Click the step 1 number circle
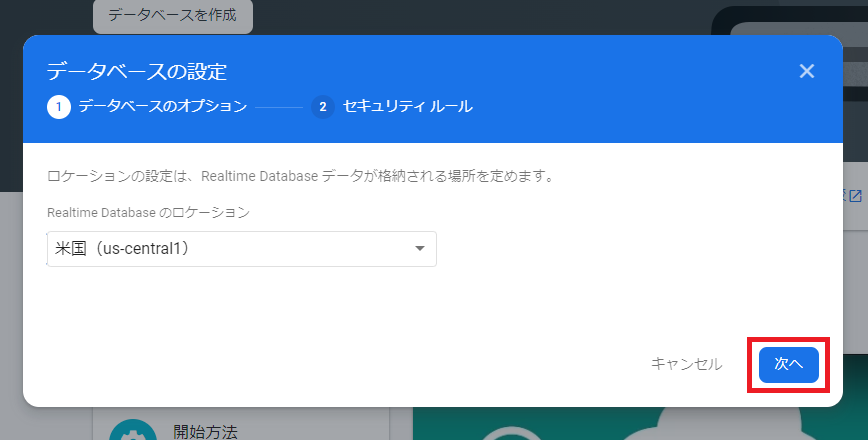Viewport: 868px width, 440px height. [59, 107]
